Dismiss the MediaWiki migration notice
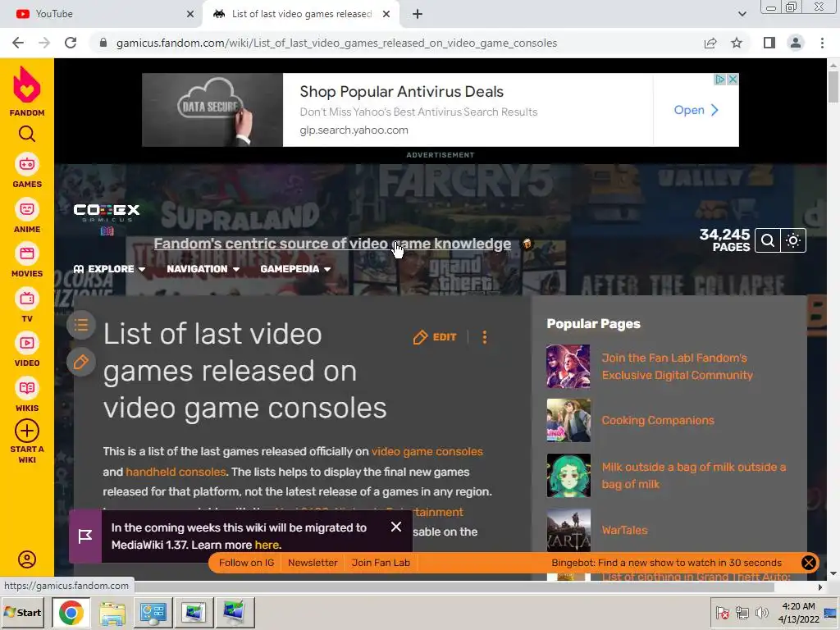The width and height of the screenshot is (840, 630). tap(396, 527)
